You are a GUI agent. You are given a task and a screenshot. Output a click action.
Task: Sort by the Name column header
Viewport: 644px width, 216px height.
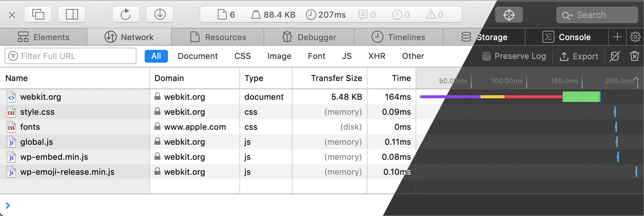[x=75, y=78]
